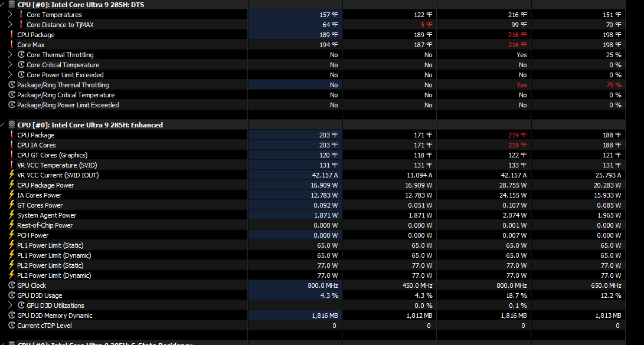Click the thermometer icon beside CPU IA Cores
The height and width of the screenshot is (345, 644).
tap(12, 145)
